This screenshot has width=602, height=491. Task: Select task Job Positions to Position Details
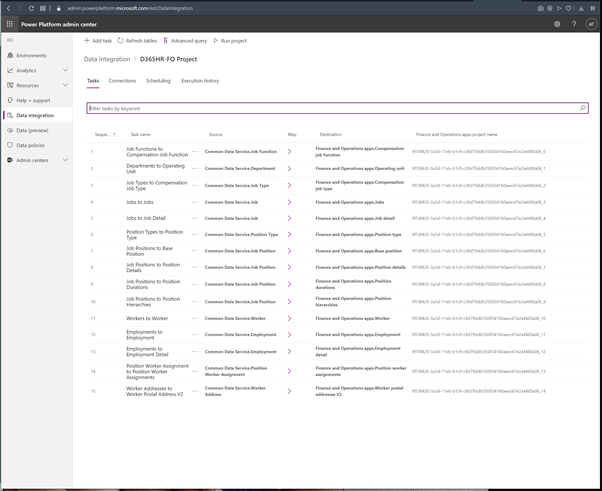click(153, 268)
